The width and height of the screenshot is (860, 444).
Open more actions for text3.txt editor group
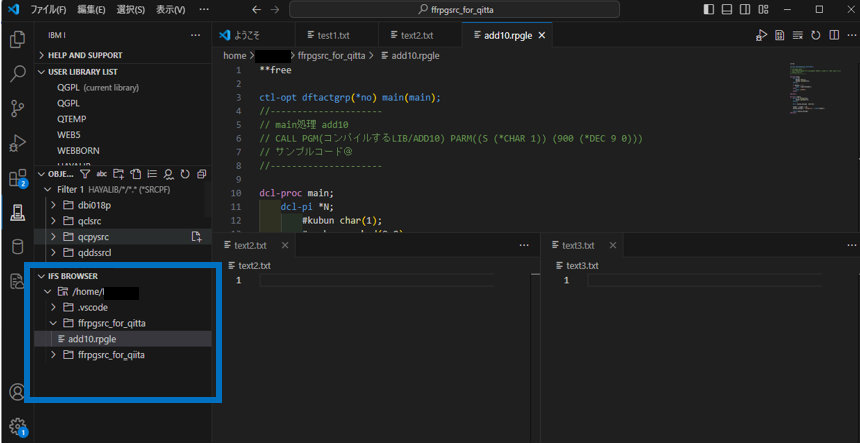coord(852,245)
